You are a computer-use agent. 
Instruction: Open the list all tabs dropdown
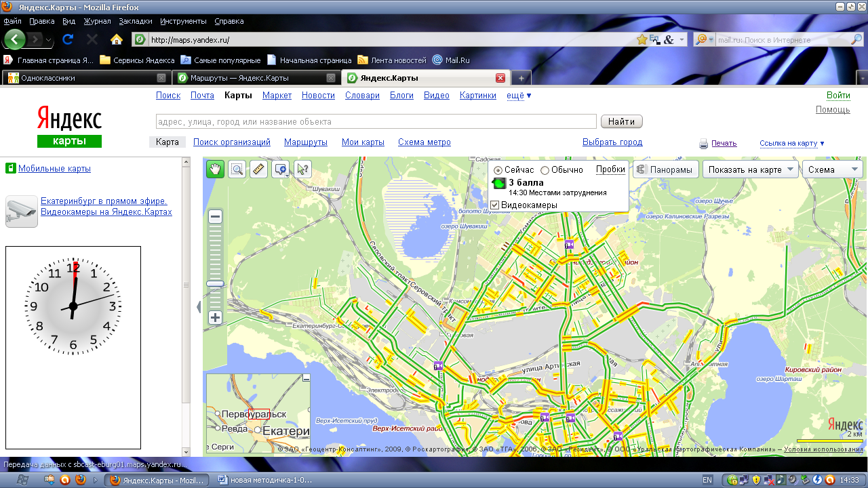862,78
